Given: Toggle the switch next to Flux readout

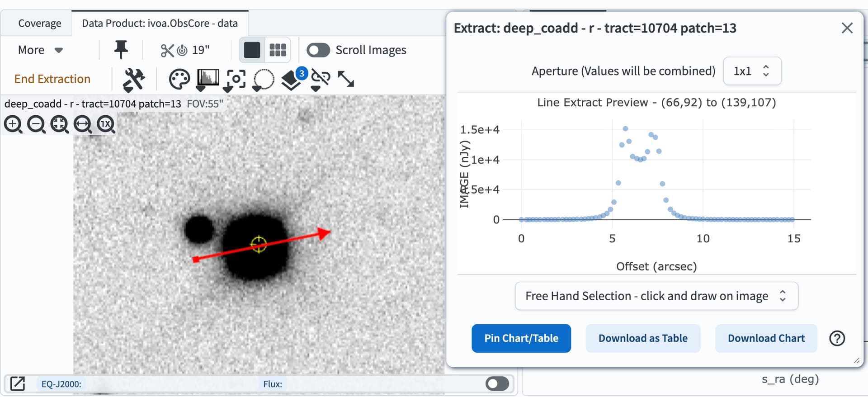Looking at the screenshot, I should click(x=497, y=384).
